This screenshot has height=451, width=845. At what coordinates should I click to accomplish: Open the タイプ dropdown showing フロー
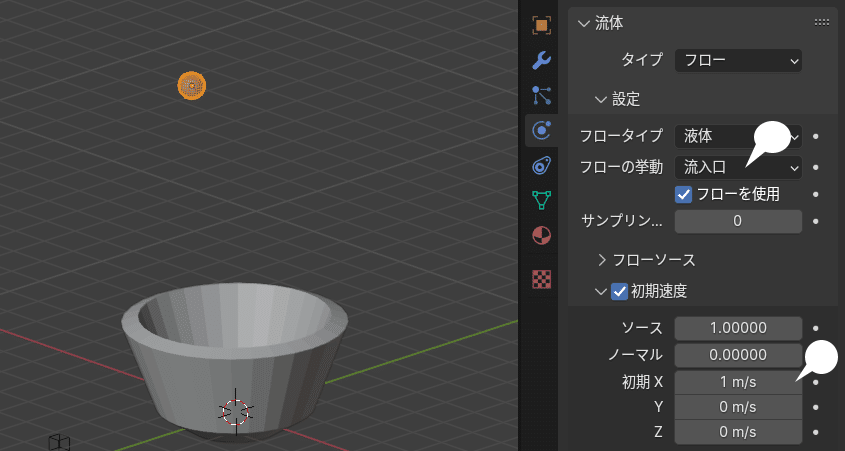click(x=738, y=61)
